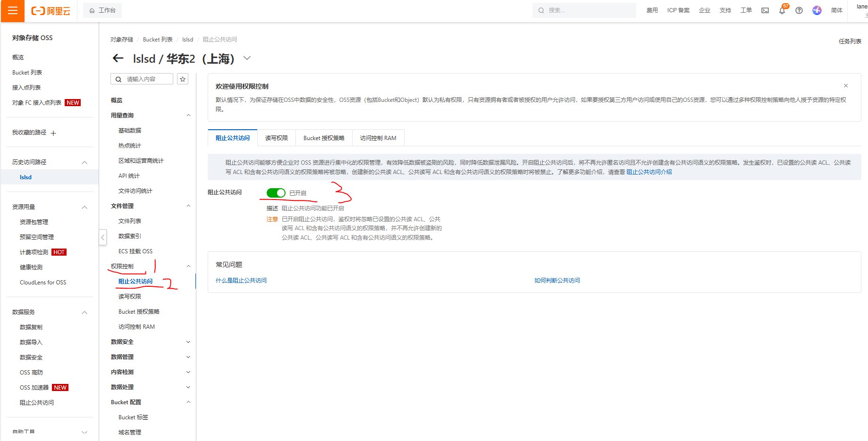Open the Cloud Shell terminal icon

point(765,10)
